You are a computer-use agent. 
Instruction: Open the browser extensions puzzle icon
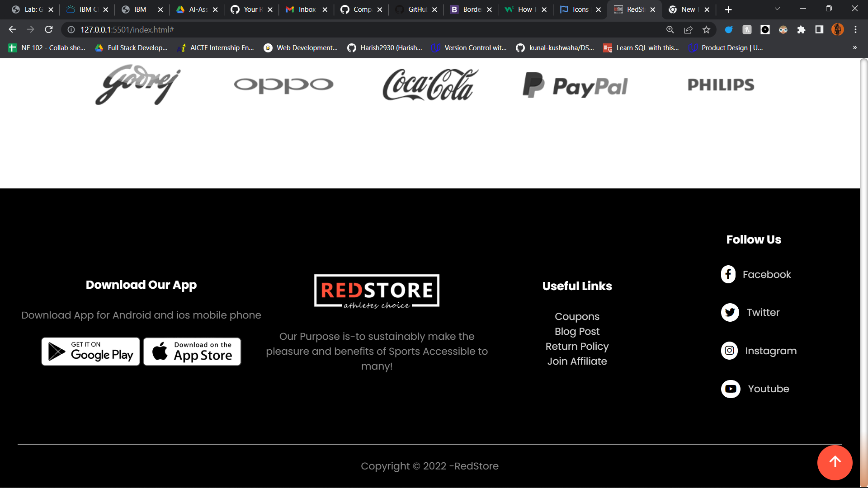(801, 30)
